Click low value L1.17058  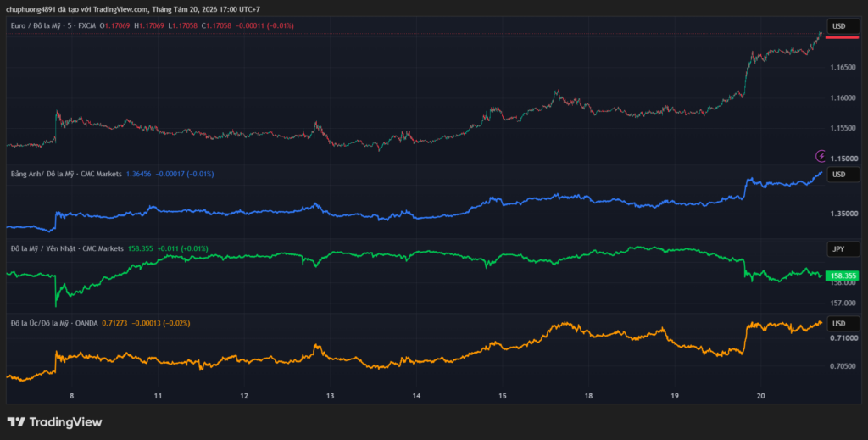coord(183,25)
